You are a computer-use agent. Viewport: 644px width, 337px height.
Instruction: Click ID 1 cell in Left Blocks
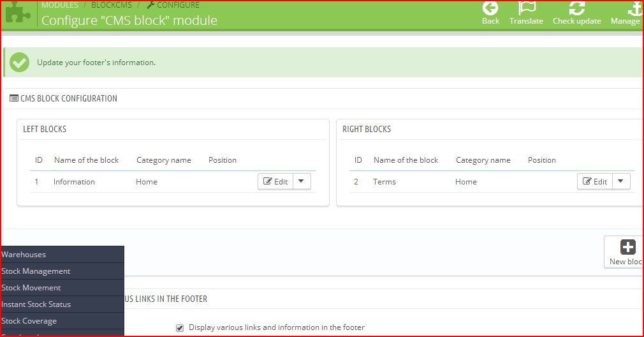[36, 182]
